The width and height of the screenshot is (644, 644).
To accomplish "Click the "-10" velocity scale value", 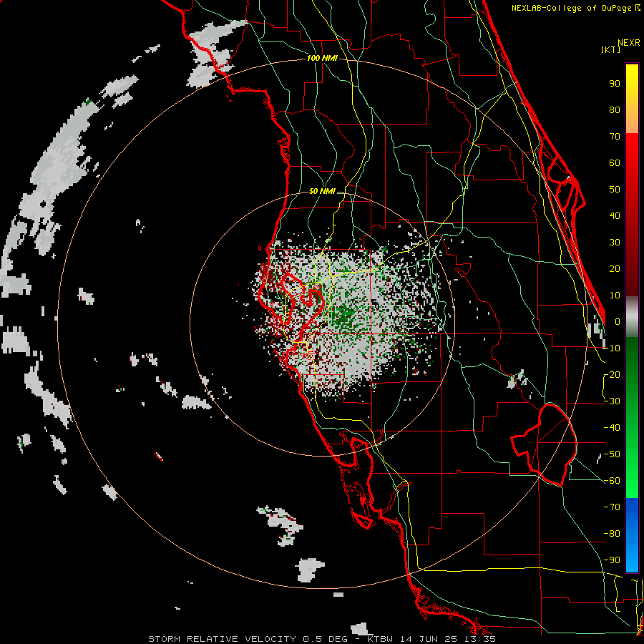I will pos(612,348).
